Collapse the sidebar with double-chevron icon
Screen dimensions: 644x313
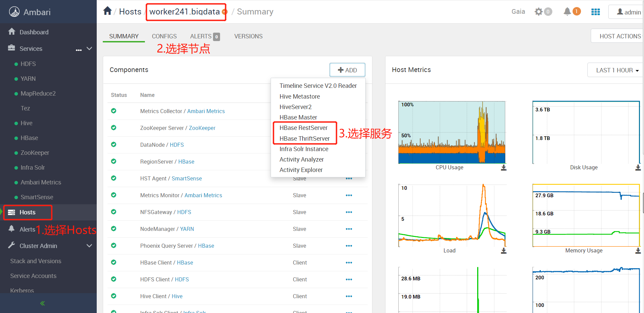pyautogui.click(x=42, y=303)
